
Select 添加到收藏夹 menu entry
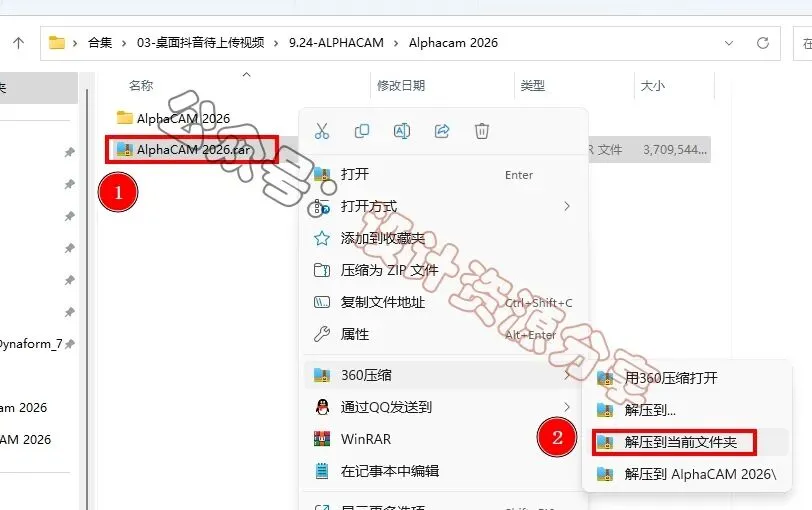444,238
